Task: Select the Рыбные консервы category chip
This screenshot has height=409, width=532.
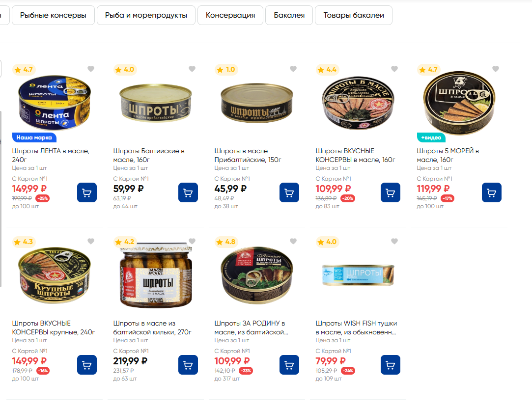Action: pyautogui.click(x=53, y=15)
